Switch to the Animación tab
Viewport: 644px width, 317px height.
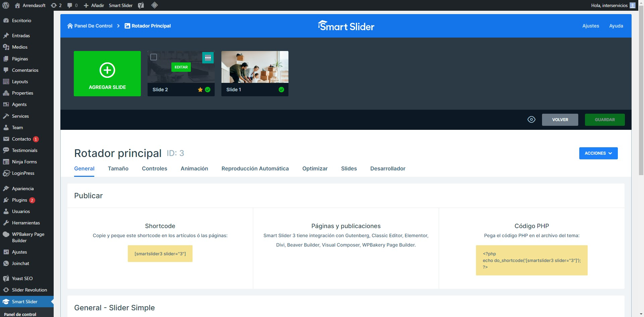(195, 169)
